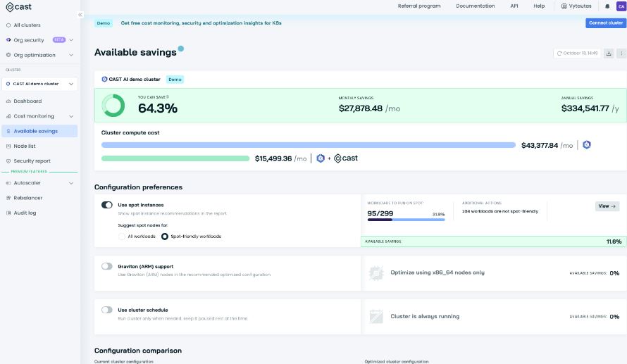Click the 11.6% available savings value

pos(614,241)
